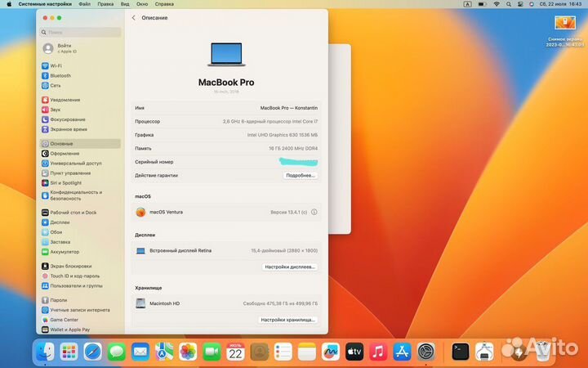
Task: Click menu bar date and time
Action: [x=560, y=4]
